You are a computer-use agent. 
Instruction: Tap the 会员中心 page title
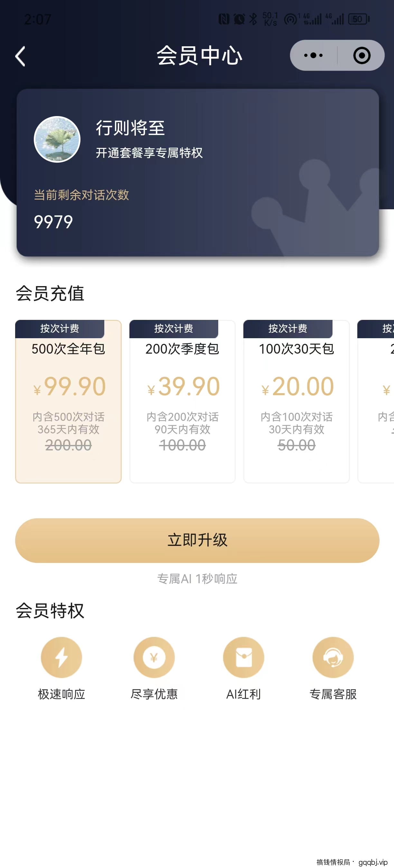point(199,56)
